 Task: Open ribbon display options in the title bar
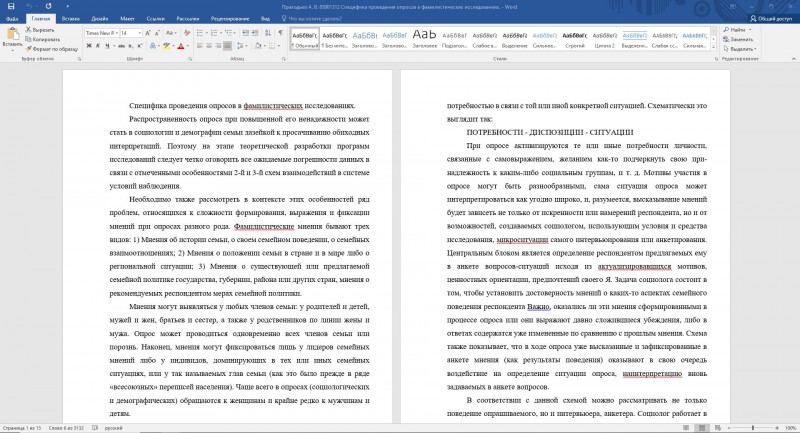[733, 7]
